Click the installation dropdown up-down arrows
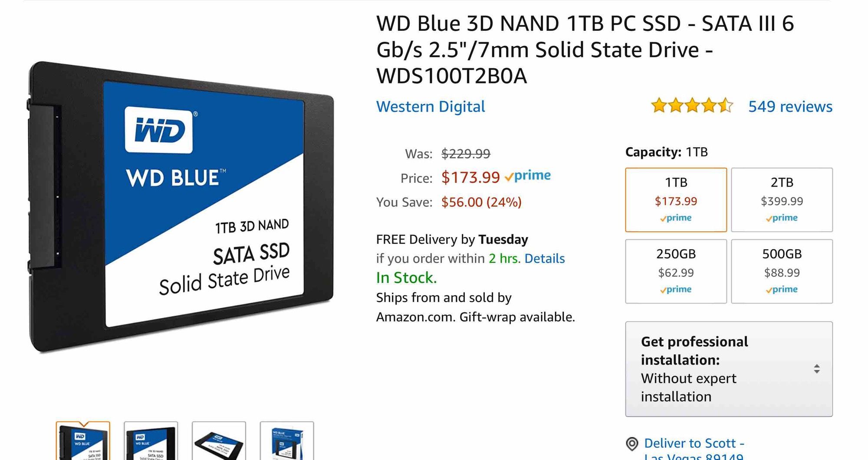The image size is (868, 460). pyautogui.click(x=816, y=369)
